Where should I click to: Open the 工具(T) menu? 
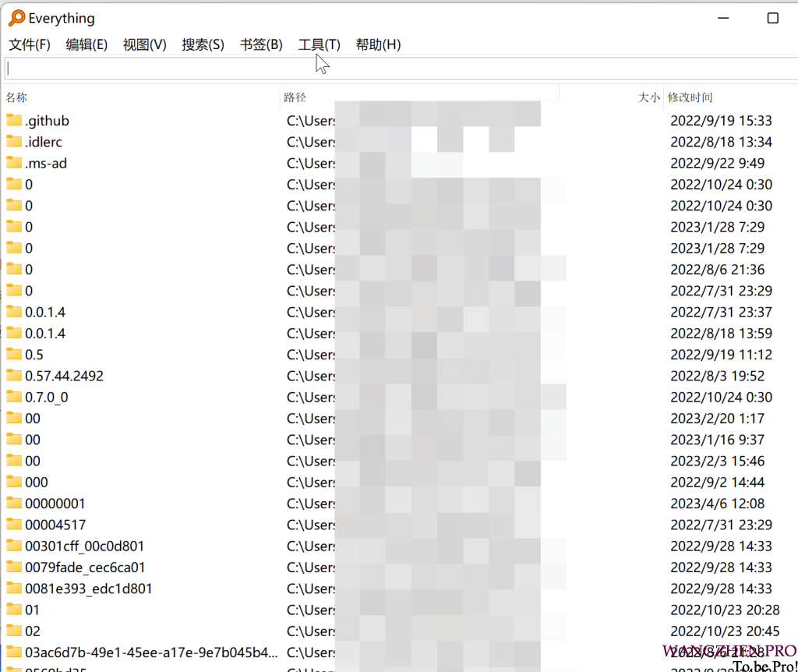point(319,44)
